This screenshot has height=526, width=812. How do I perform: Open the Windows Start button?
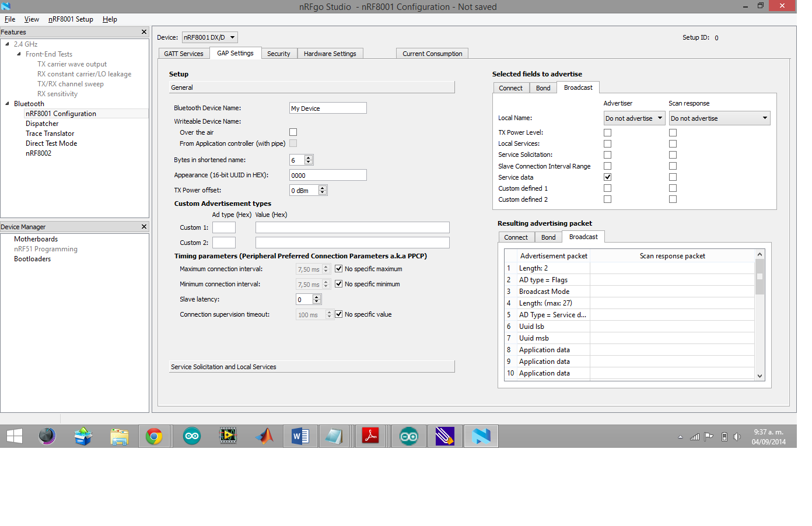tap(15, 436)
